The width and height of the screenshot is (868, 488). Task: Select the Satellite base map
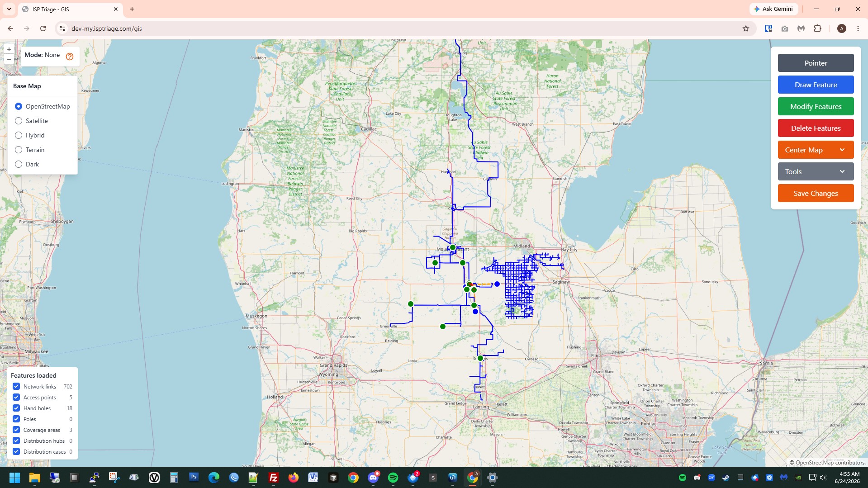[19, 121]
